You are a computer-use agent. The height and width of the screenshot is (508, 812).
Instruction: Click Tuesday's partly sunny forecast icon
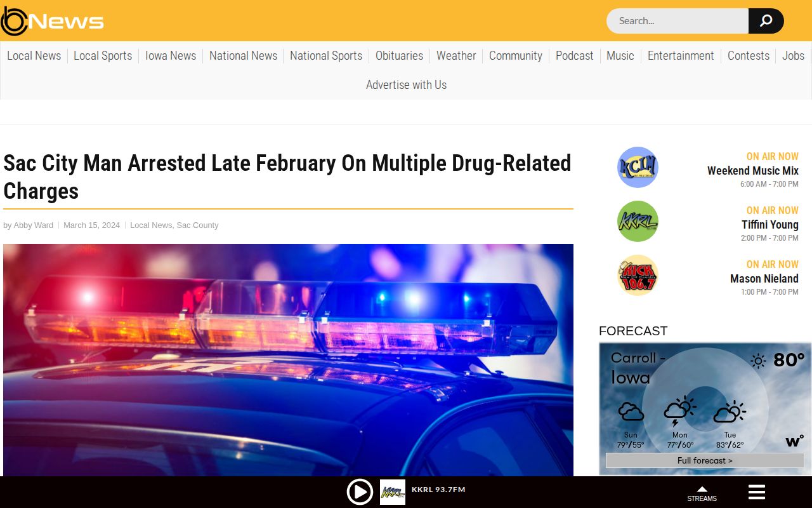(x=730, y=412)
